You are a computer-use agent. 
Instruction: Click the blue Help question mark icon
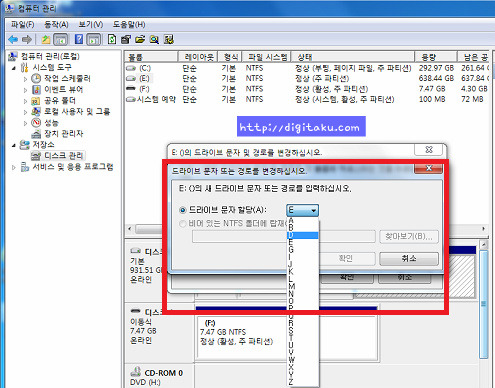(x=79, y=39)
